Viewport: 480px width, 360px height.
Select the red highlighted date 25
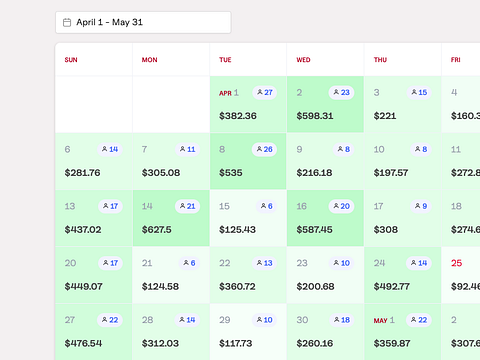456,263
